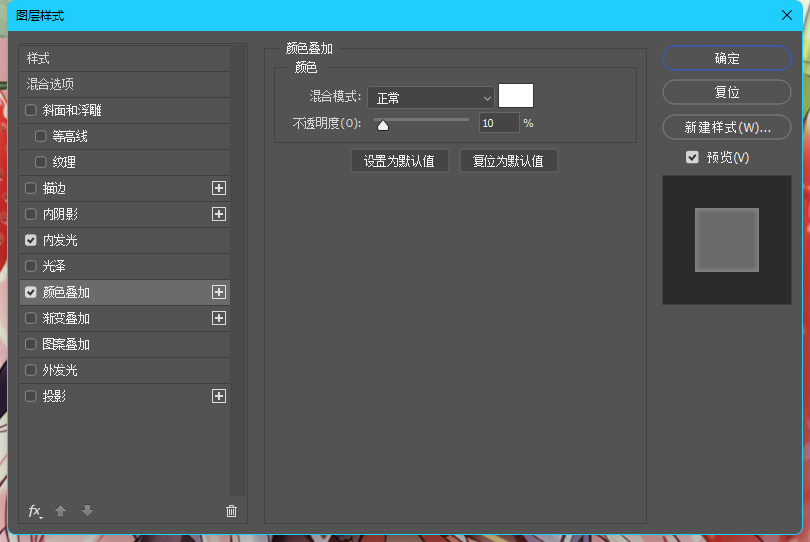This screenshot has width=810, height=542.
Task: Open the fx add-style menu icon
Action: (35, 511)
